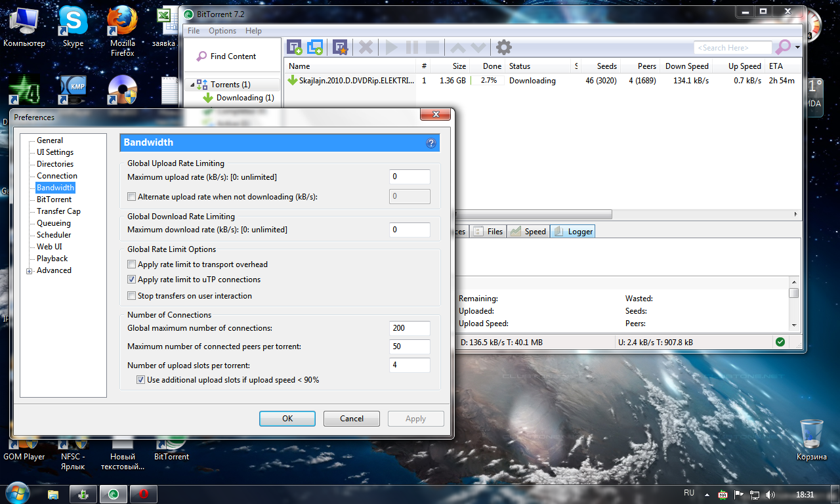Select Transfer Cap in preferences tree
Screen dimensions: 840x504
[58, 211]
